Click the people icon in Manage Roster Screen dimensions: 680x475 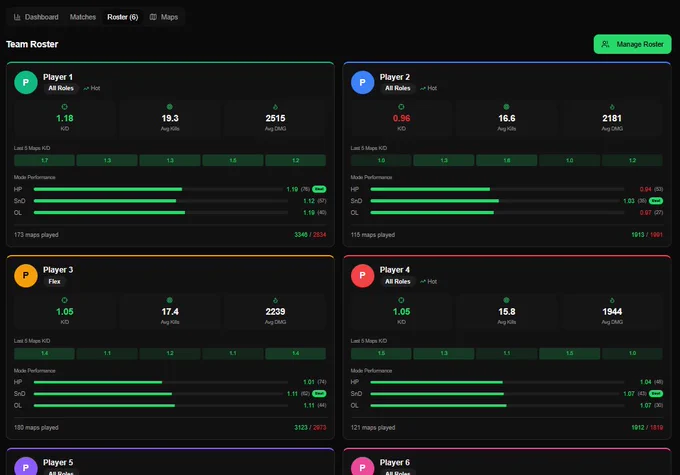(x=605, y=44)
